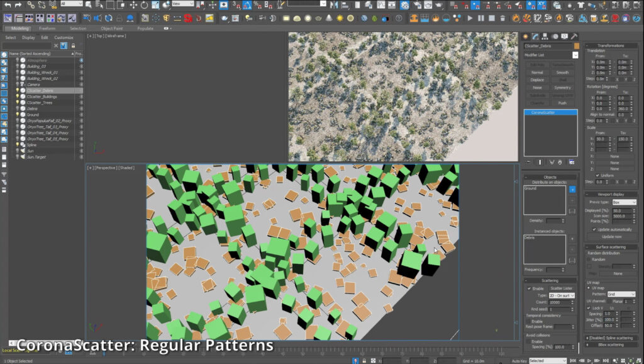644x364 pixels.
Task: Select the UV map radio button
Action: [589, 288]
